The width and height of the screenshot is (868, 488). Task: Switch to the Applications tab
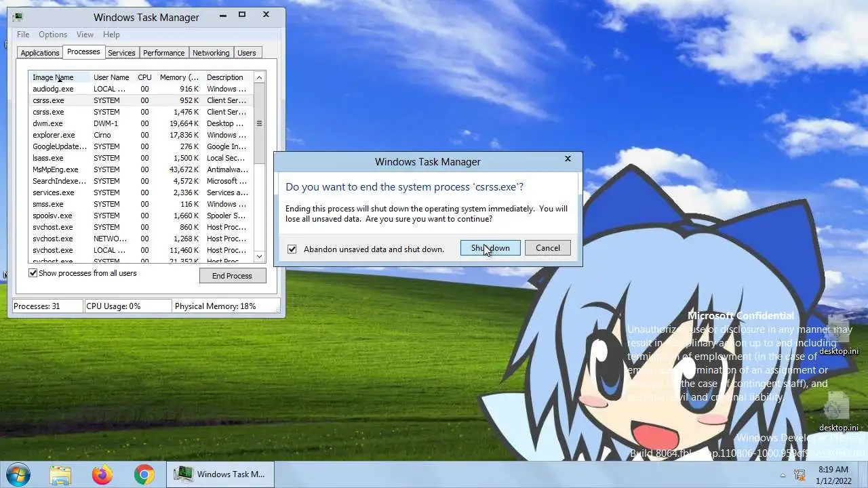click(x=40, y=53)
